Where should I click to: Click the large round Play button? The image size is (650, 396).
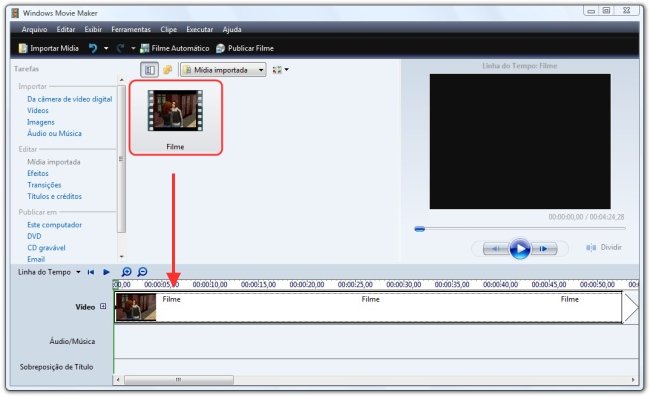tap(520, 249)
